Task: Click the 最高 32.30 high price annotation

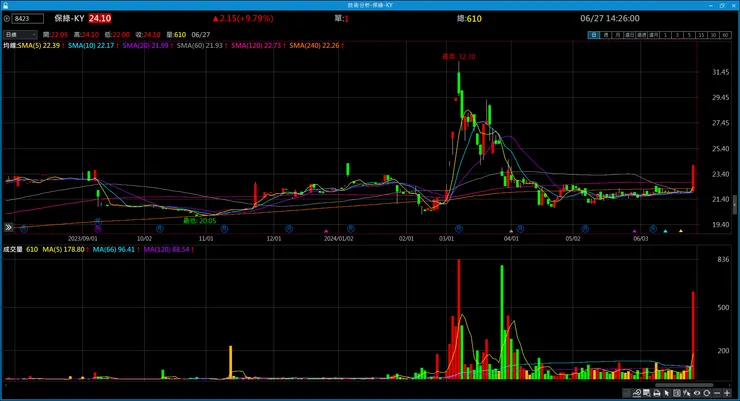Action: [458, 57]
